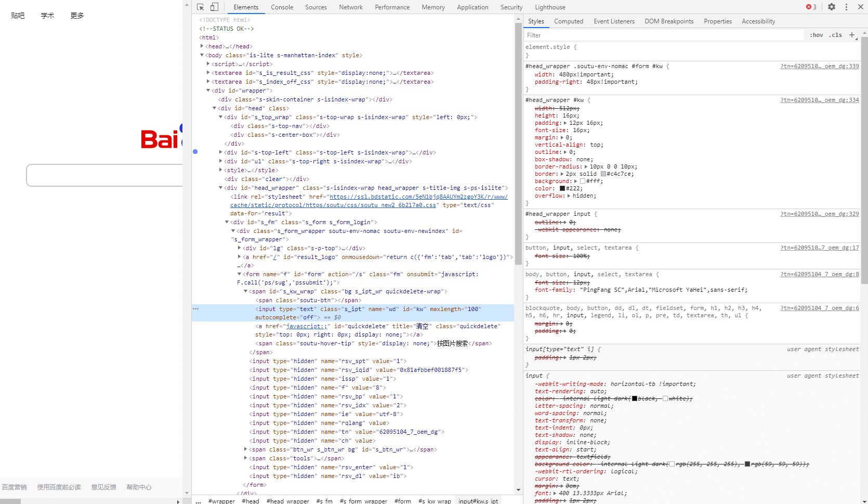
Task: Open the DOM Breakpoints tab
Action: pos(669,21)
